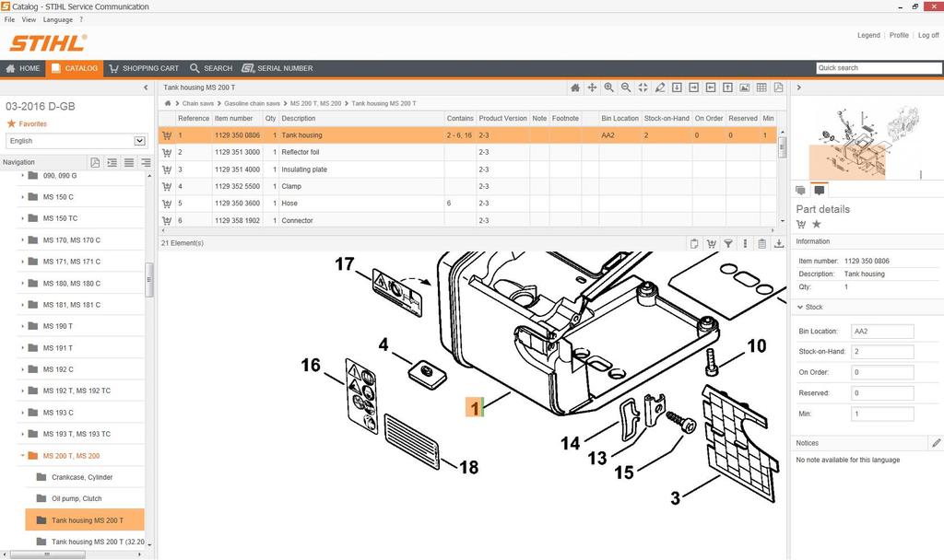Expand the MS 190 T tree folder
944x560 pixels.
pyautogui.click(x=23, y=327)
